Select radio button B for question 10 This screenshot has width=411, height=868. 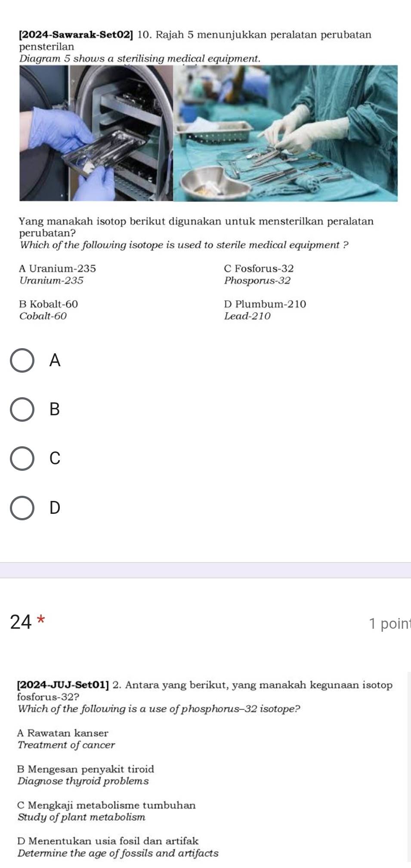tap(22, 410)
